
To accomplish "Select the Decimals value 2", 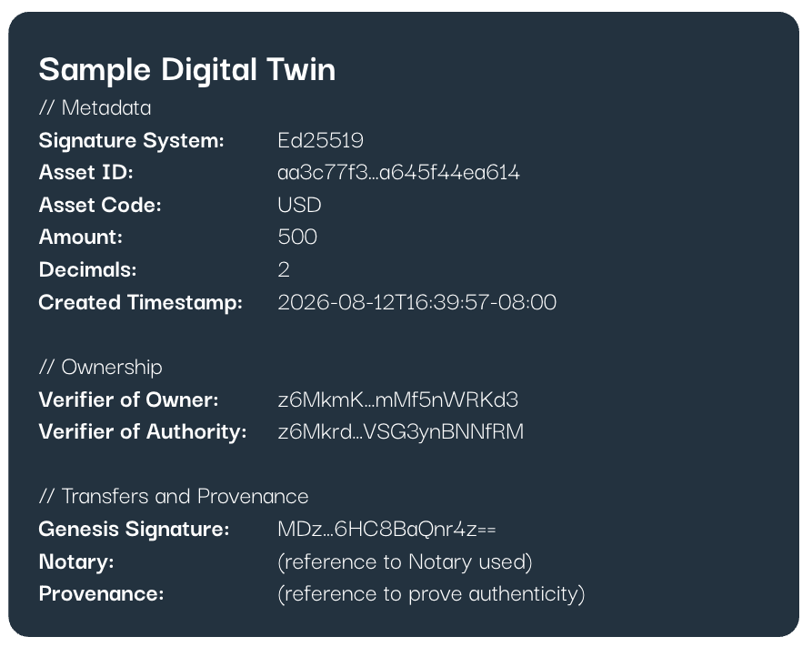I will pos(284,269).
